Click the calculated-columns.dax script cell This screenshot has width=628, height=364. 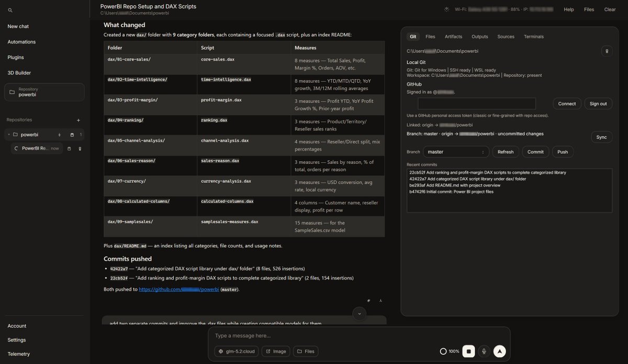244,206
